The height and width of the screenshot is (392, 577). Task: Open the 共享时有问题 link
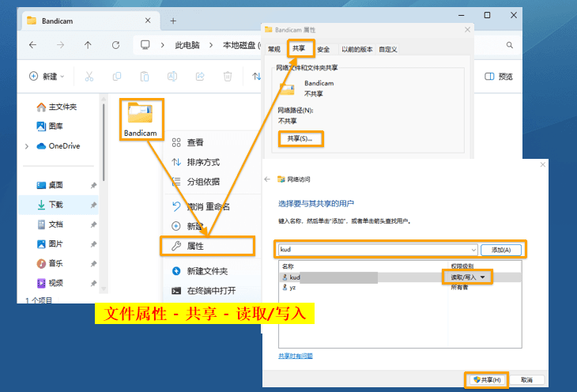(x=295, y=356)
